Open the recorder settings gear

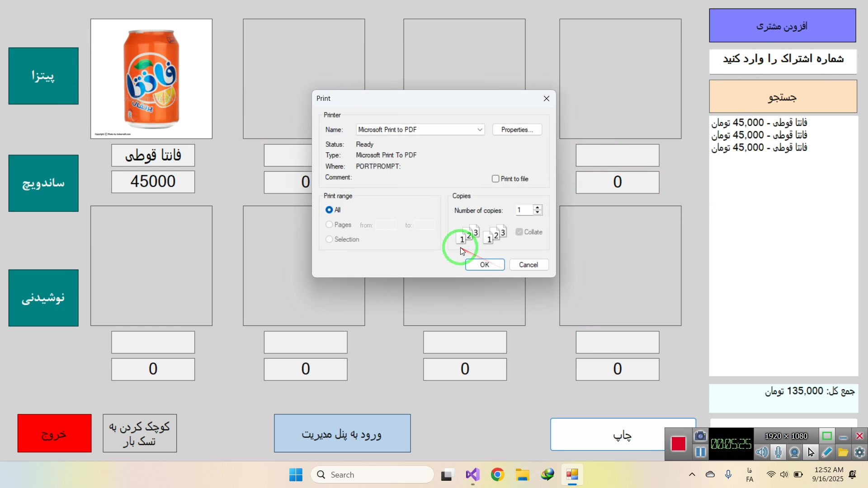pos(859,452)
